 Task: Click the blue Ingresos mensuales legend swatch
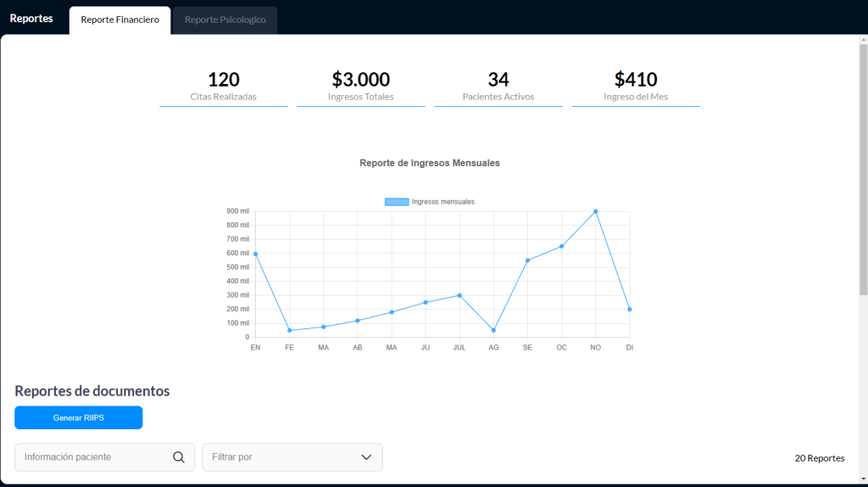(397, 202)
